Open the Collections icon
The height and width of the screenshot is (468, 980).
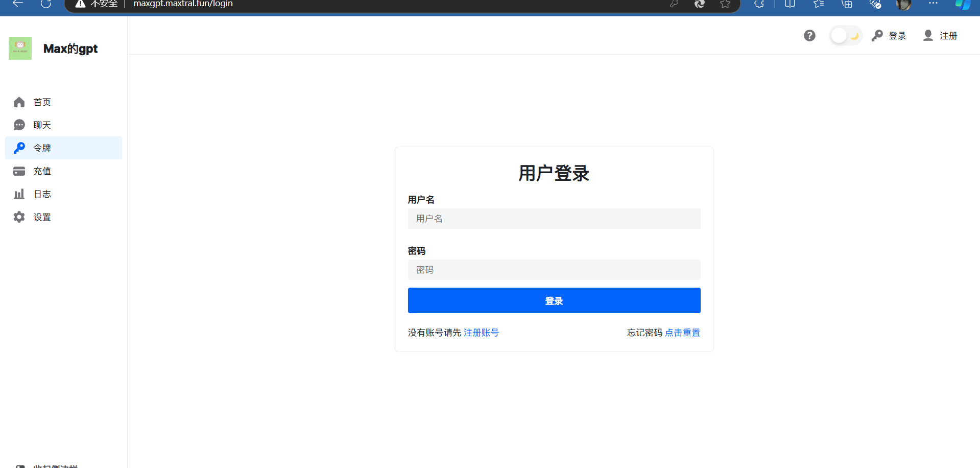click(x=847, y=4)
